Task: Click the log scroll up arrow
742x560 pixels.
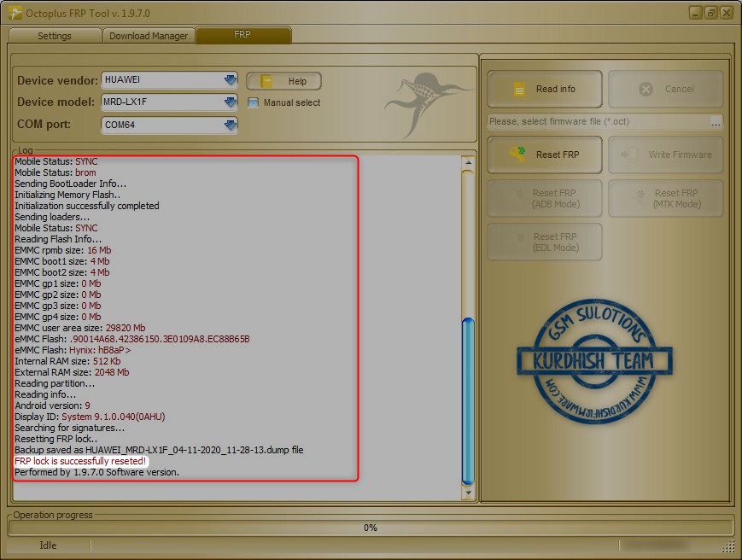Action: point(468,163)
